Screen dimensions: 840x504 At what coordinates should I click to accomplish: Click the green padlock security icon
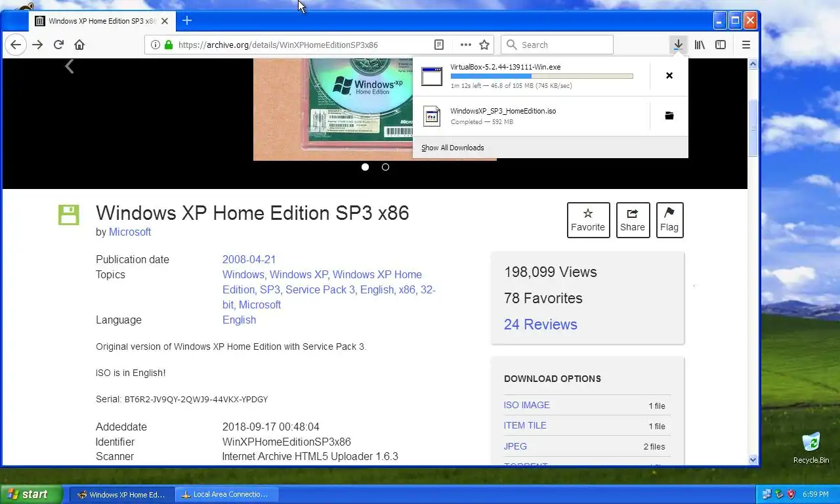coord(169,45)
